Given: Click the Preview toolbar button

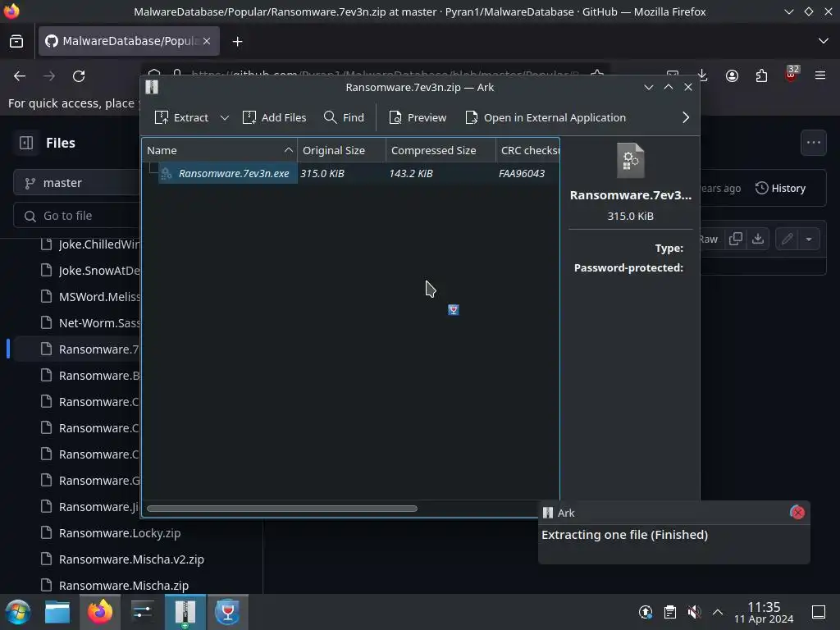Looking at the screenshot, I should tap(418, 117).
